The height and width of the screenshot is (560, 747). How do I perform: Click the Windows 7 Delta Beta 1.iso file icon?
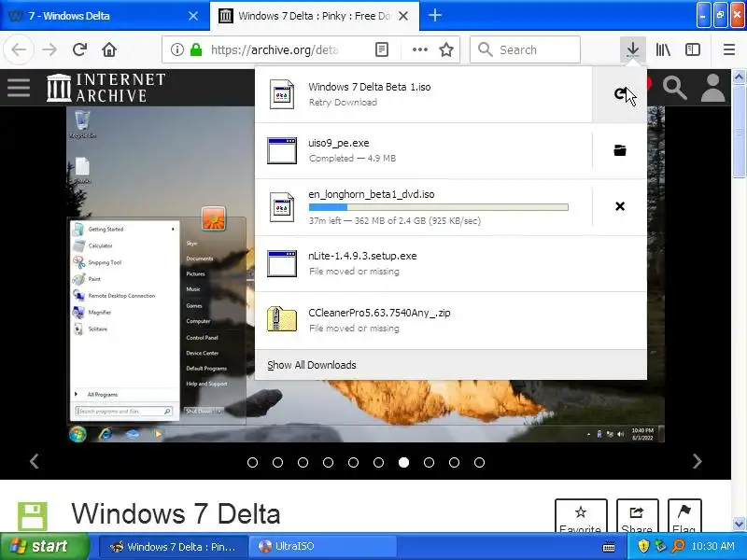coord(282,94)
